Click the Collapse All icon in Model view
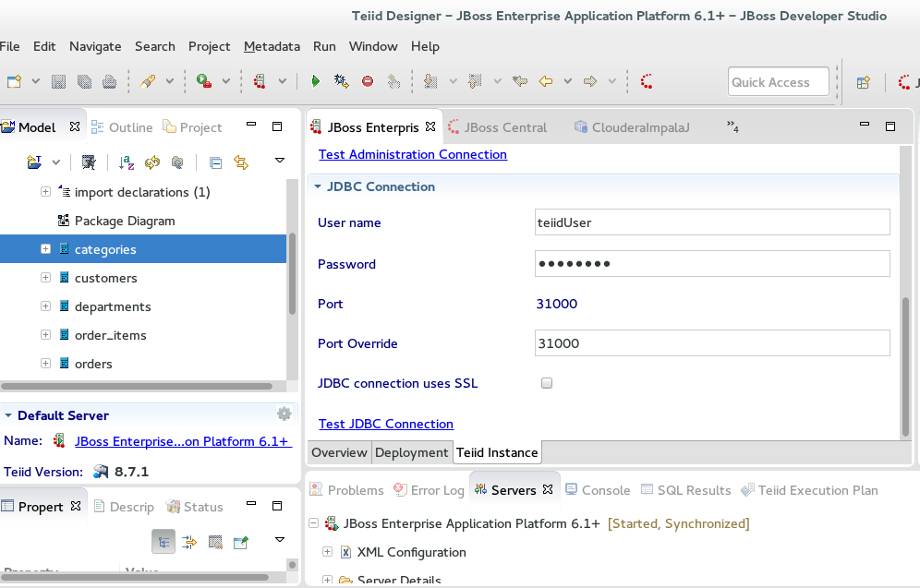Image resolution: width=920 pixels, height=588 pixels. [x=215, y=162]
